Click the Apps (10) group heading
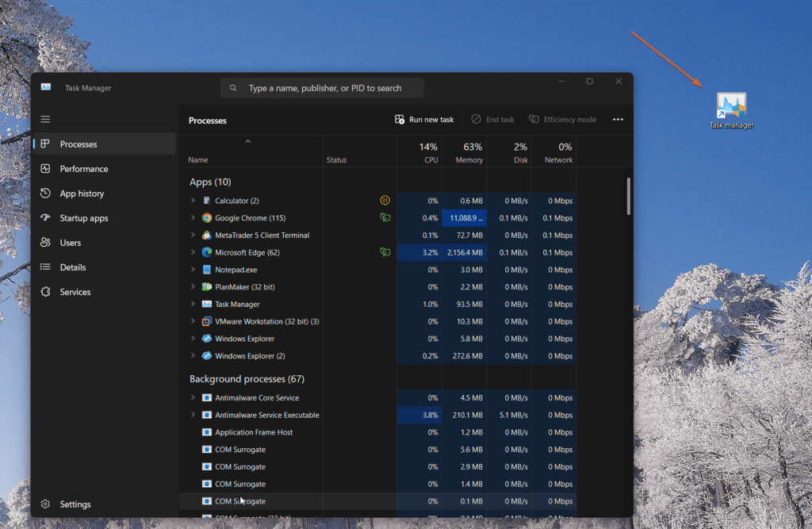 (x=210, y=182)
